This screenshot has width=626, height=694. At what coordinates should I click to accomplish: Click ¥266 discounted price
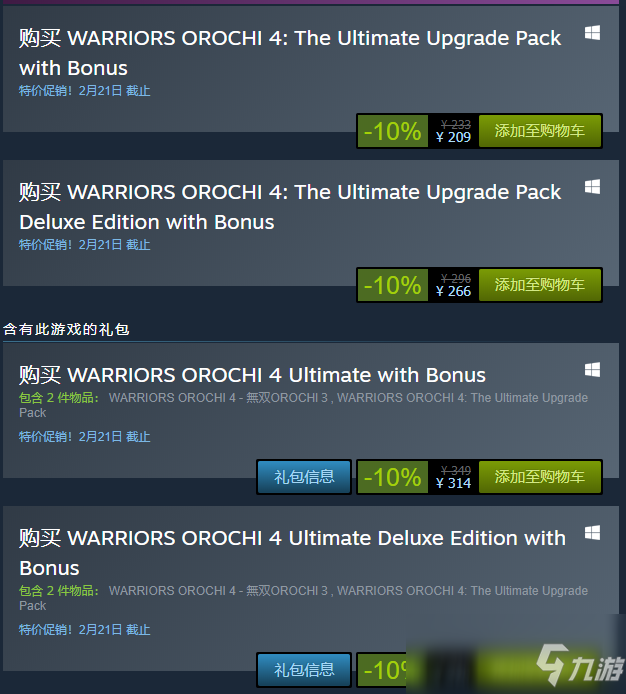[x=453, y=291]
